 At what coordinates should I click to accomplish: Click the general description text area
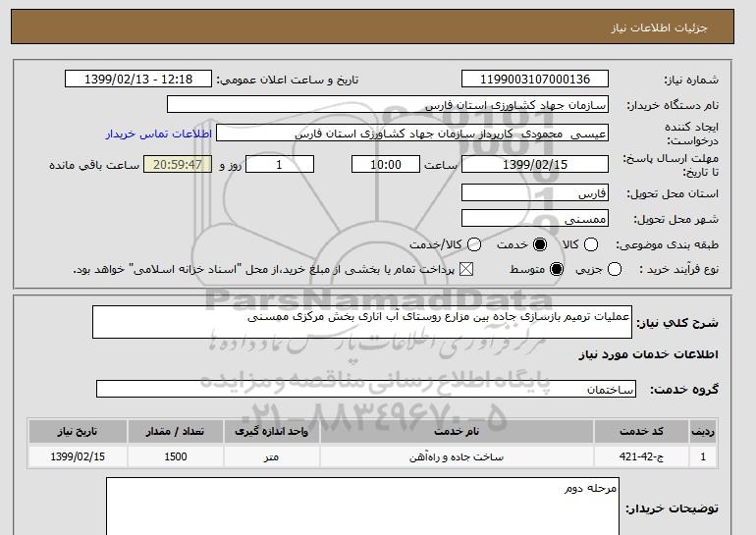coord(362,322)
